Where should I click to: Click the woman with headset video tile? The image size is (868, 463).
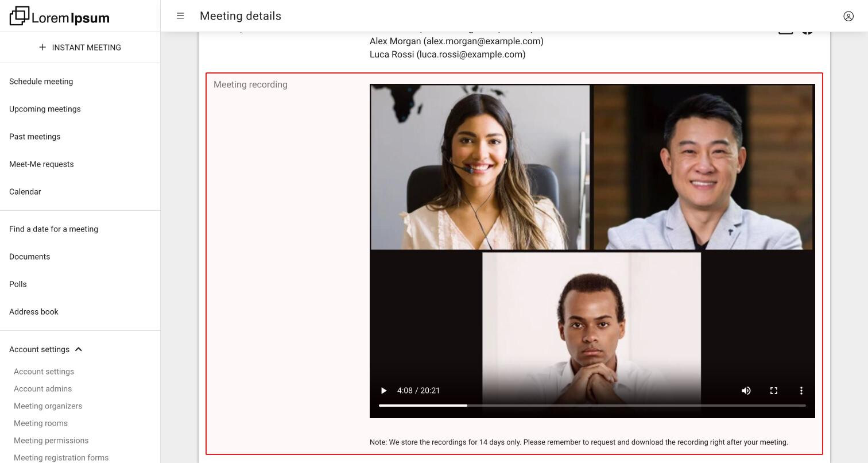tap(480, 167)
